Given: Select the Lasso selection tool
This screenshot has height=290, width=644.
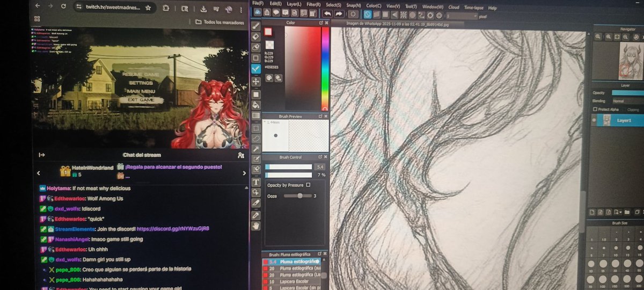Looking at the screenshot, I should 256,137.
